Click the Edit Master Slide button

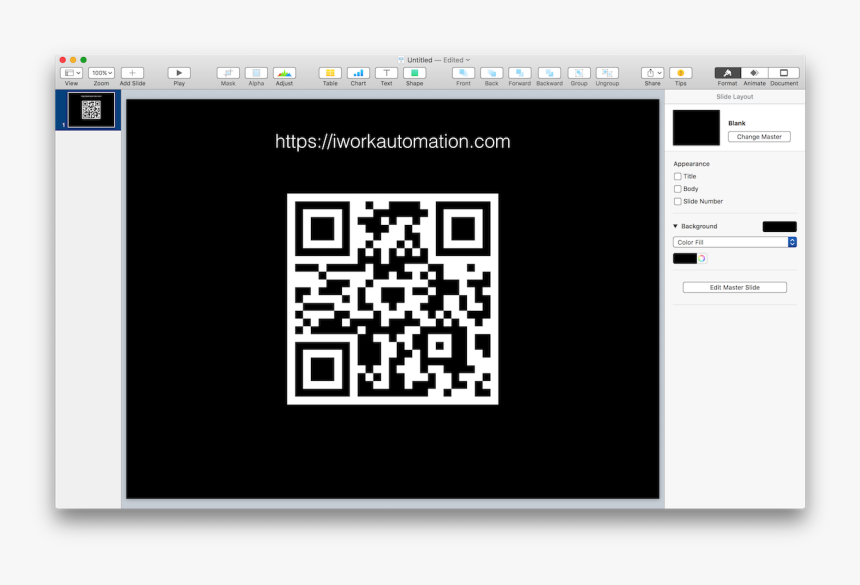[734, 287]
